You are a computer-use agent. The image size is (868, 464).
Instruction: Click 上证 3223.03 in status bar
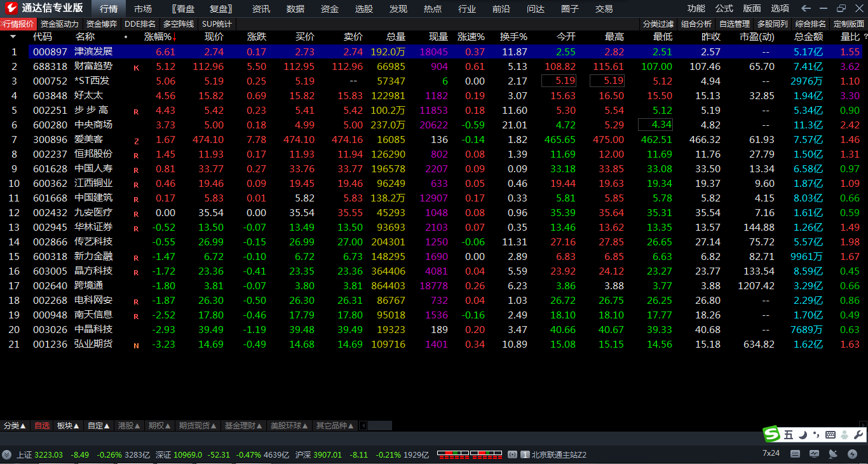(x=40, y=454)
